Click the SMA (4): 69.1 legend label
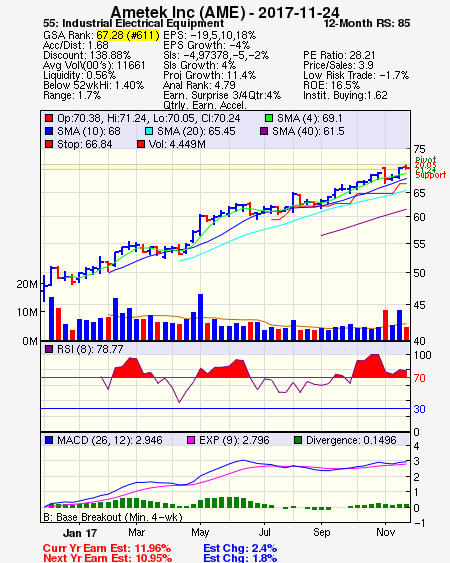This screenshot has height=563, width=450. pos(310,118)
